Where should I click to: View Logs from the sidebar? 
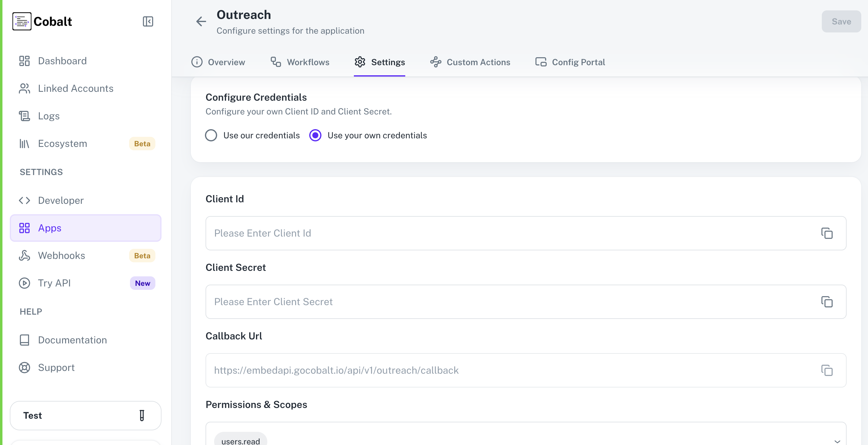[49, 116]
